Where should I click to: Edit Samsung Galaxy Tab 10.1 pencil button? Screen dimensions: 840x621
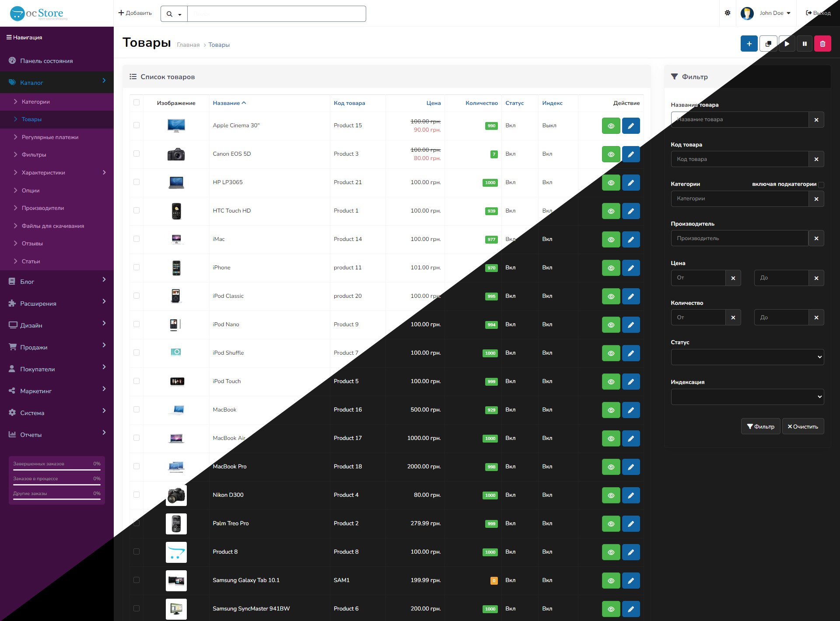tap(631, 581)
